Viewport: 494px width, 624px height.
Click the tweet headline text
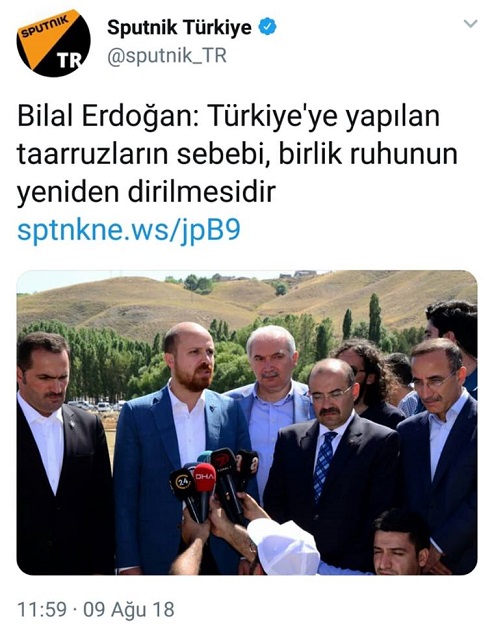coord(237,154)
